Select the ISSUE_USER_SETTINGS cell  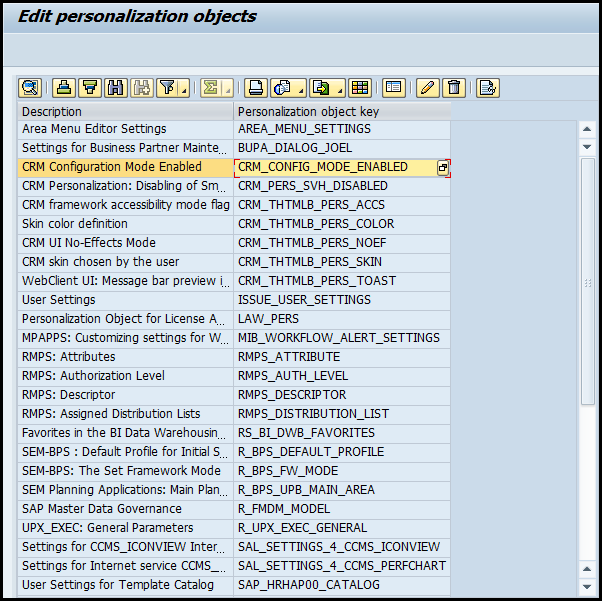click(x=342, y=300)
